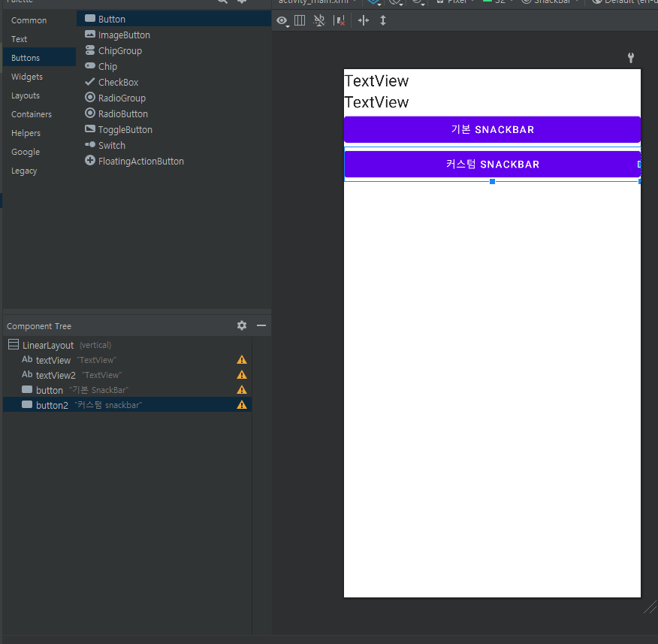Open the Legacy palette category
This screenshot has height=644, width=658.
point(40,171)
